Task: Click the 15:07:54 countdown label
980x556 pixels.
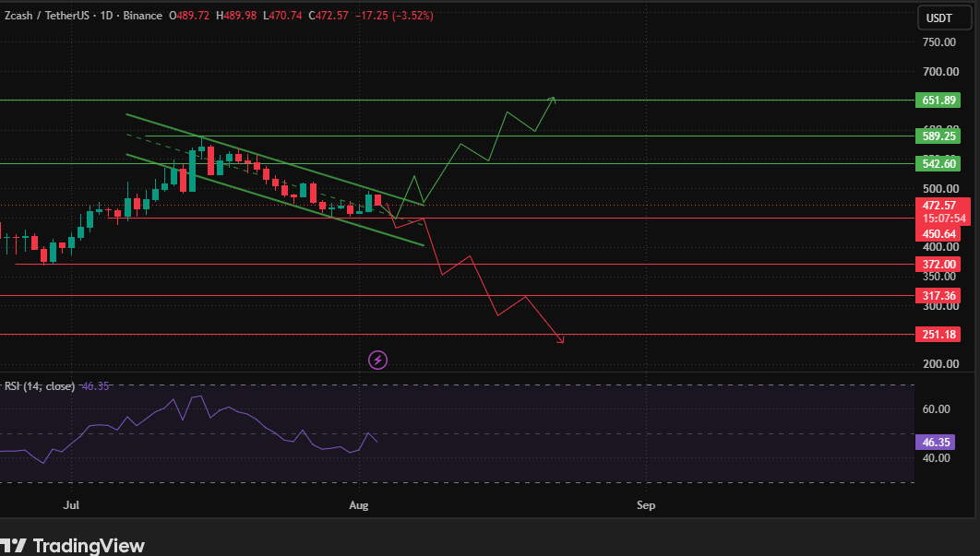Action: [x=944, y=219]
